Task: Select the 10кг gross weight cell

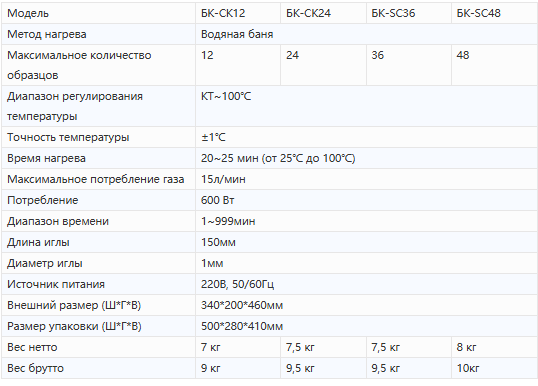Action: pyautogui.click(x=494, y=368)
